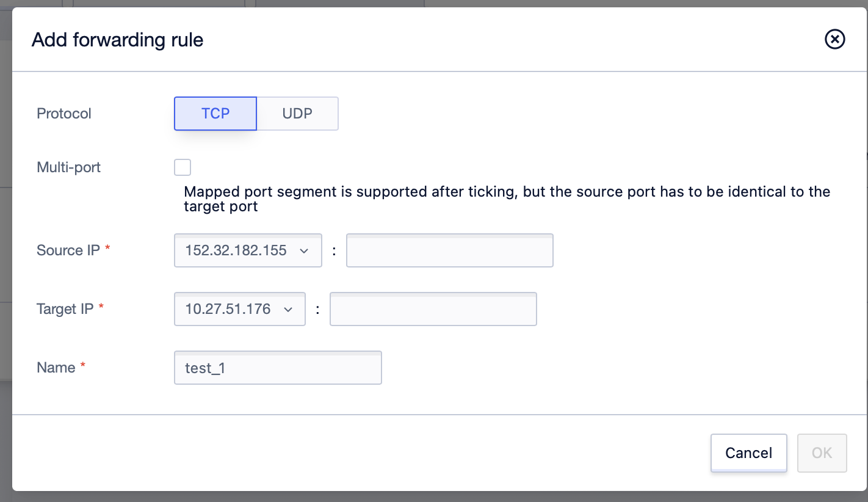This screenshot has width=868, height=502.
Task: Click the Add forwarding rule title
Action: [x=118, y=40]
